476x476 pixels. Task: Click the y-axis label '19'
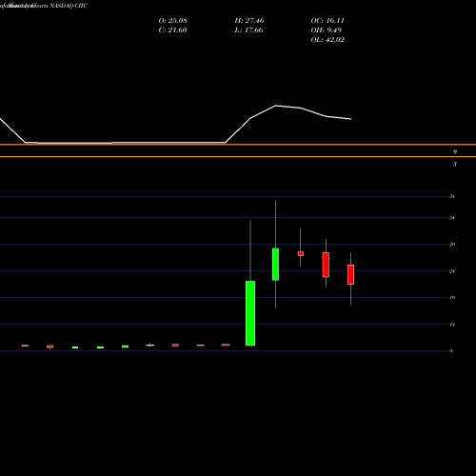click(x=452, y=298)
